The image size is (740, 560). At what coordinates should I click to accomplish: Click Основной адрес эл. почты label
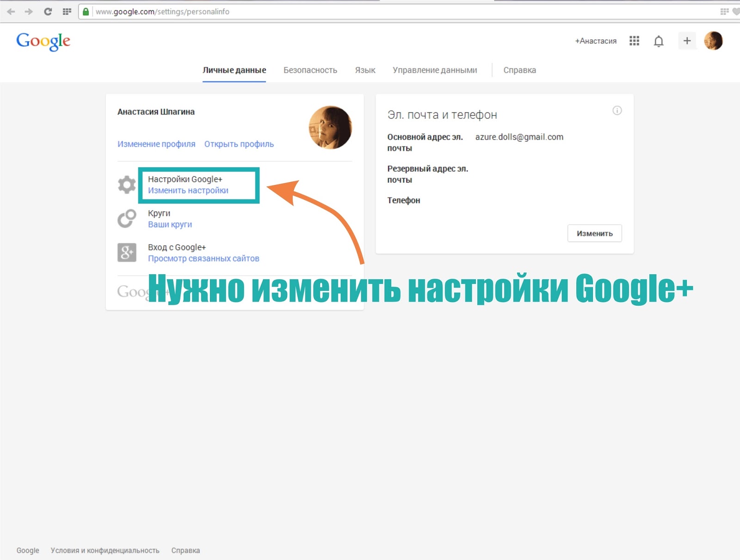(425, 142)
